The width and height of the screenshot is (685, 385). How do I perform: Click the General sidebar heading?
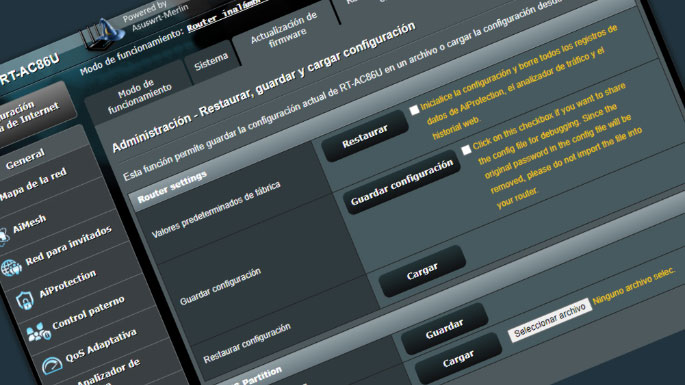25,159
